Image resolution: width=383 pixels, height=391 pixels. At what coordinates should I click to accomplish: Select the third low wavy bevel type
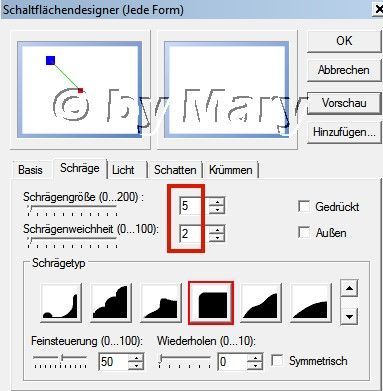point(161,303)
